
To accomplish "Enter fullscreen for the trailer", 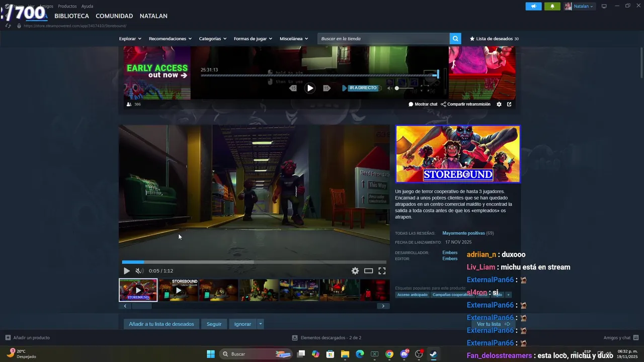I will (382, 270).
